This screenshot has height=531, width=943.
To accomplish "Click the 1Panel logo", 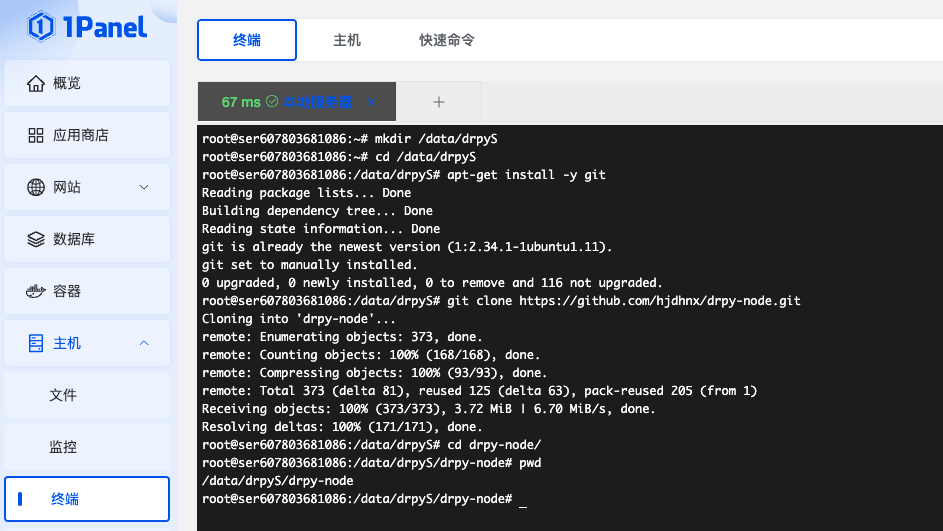I will [x=87, y=26].
